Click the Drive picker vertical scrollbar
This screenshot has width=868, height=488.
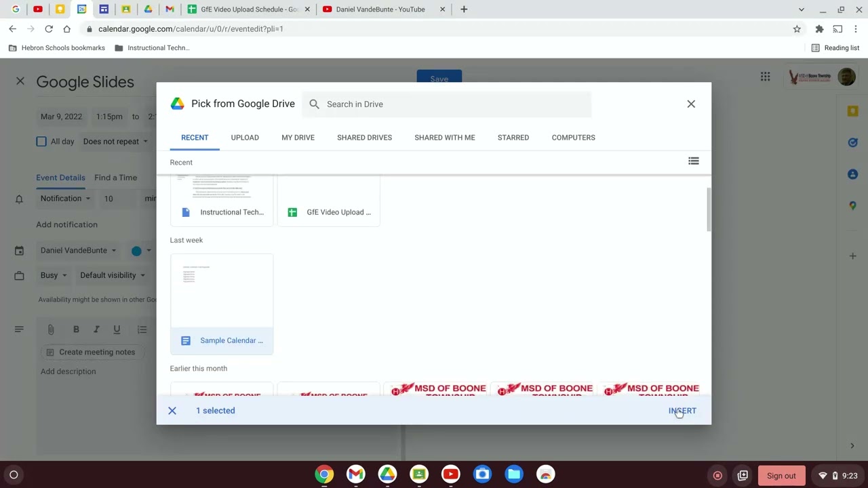click(708, 210)
